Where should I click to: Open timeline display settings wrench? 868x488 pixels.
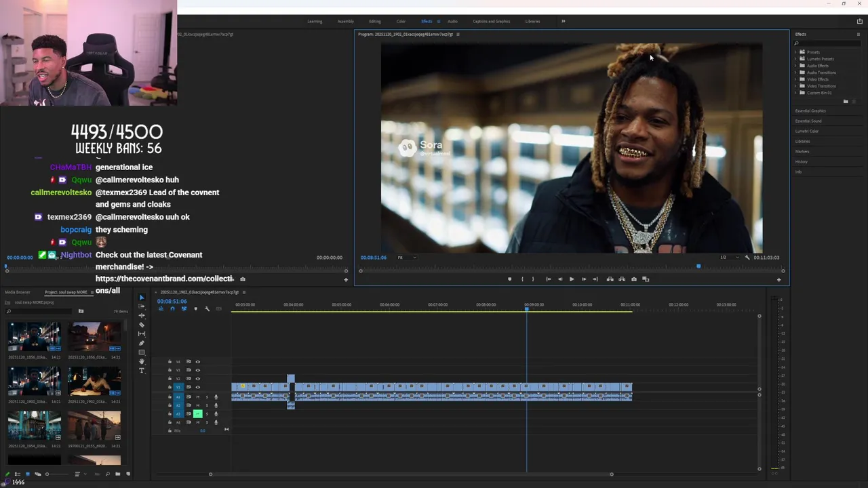click(x=208, y=308)
